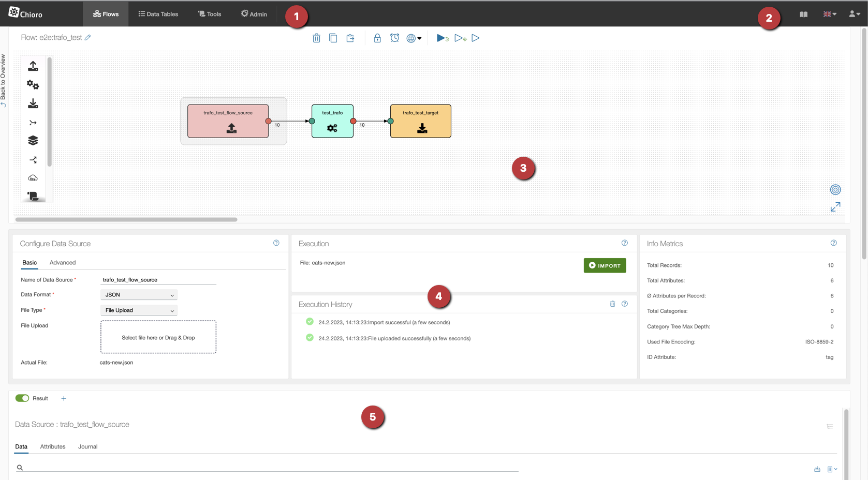868x480 pixels.
Task: Click the lock flow icon
Action: (x=377, y=38)
